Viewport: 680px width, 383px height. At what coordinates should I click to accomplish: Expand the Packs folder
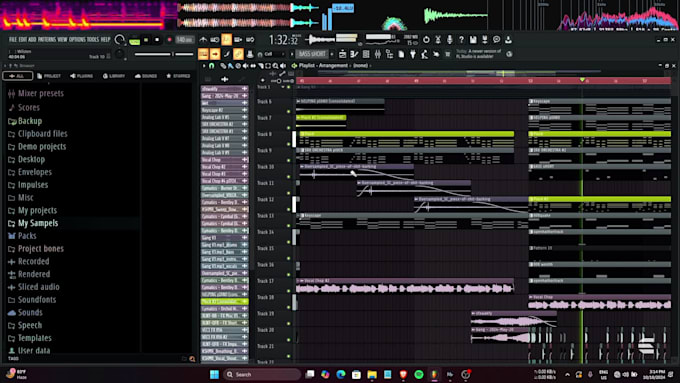pos(23,236)
